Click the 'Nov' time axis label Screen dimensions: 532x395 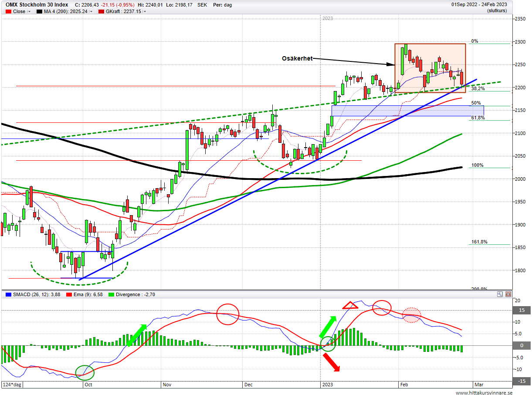click(167, 385)
